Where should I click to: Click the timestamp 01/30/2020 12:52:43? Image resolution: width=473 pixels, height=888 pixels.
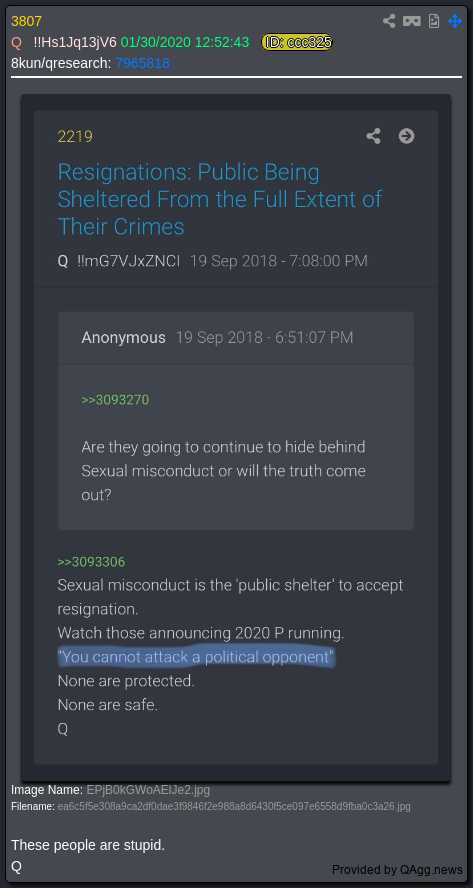click(185, 42)
